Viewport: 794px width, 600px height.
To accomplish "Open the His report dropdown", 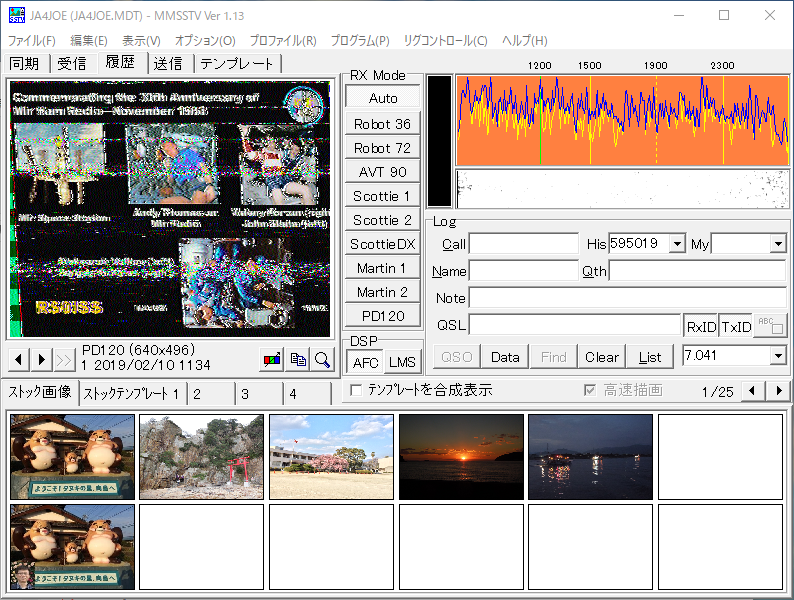I will 677,244.
